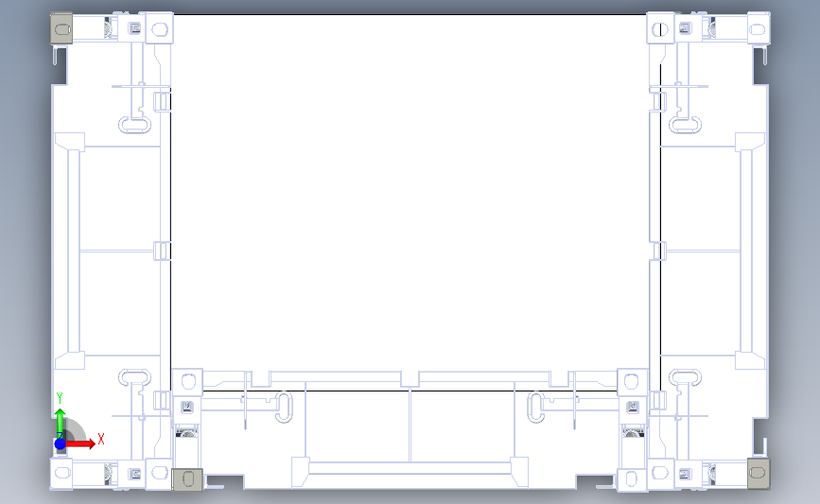Click the red X axis arrow of the triad
The image size is (820, 504).
tap(81, 443)
